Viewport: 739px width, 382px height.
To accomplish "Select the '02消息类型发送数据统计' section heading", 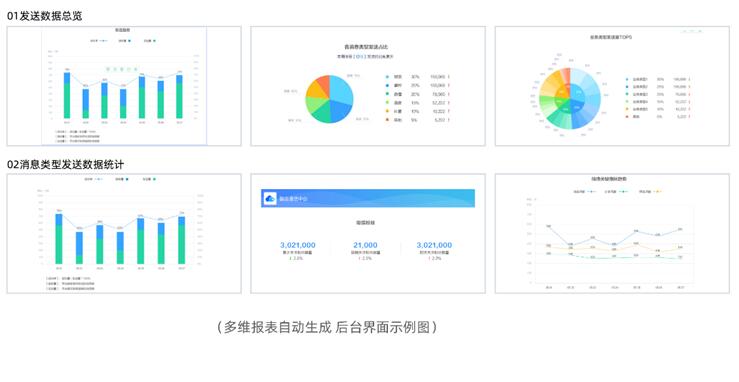I will click(x=66, y=164).
